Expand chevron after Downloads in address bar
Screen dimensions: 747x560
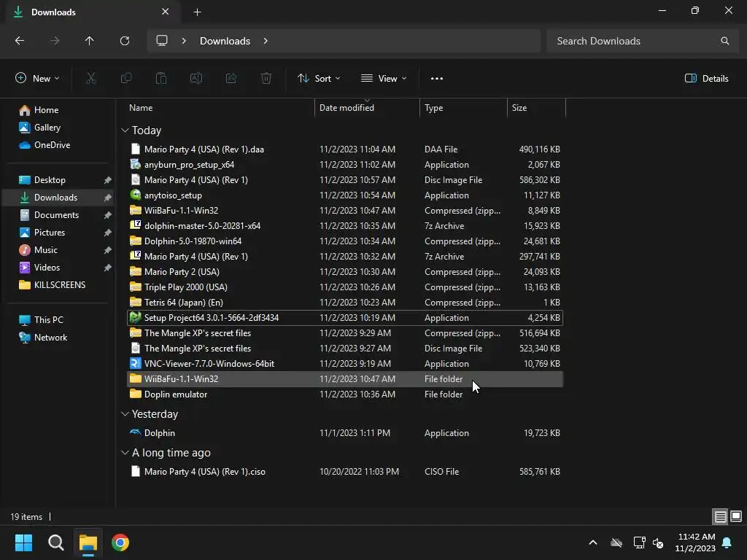pyautogui.click(x=266, y=41)
